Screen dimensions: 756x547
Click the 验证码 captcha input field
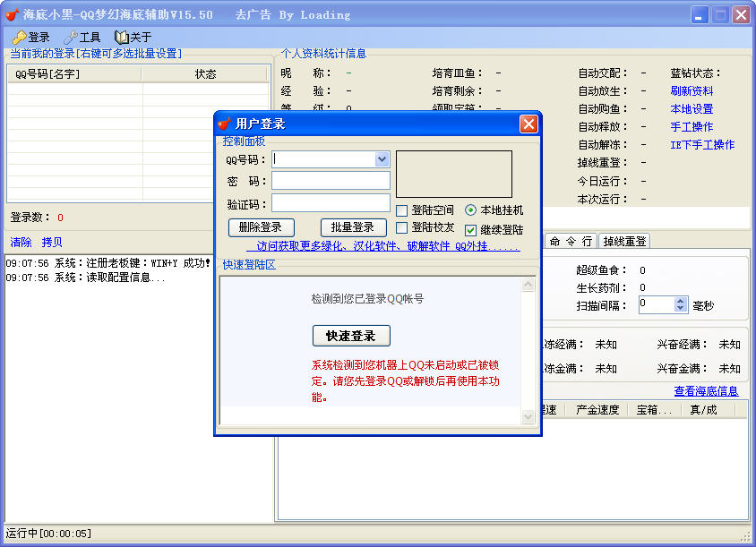[331, 203]
